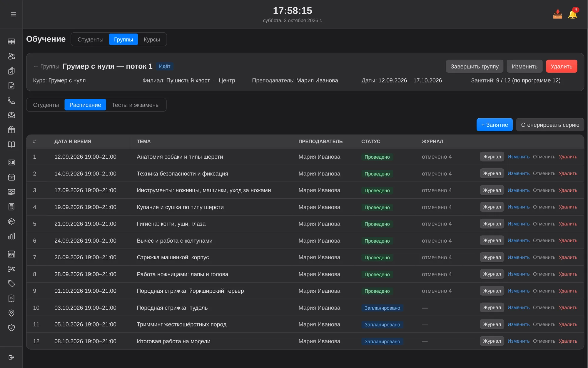Open the Тесты и экзамены tab
588x368 pixels.
[136, 105]
